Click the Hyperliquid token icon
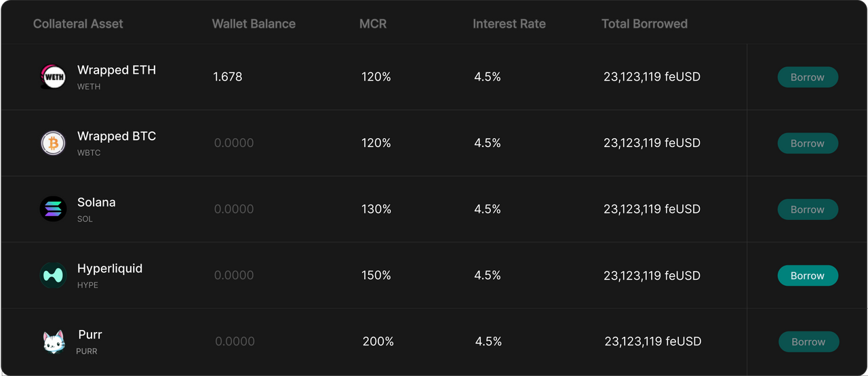This screenshot has width=868, height=376. point(53,275)
